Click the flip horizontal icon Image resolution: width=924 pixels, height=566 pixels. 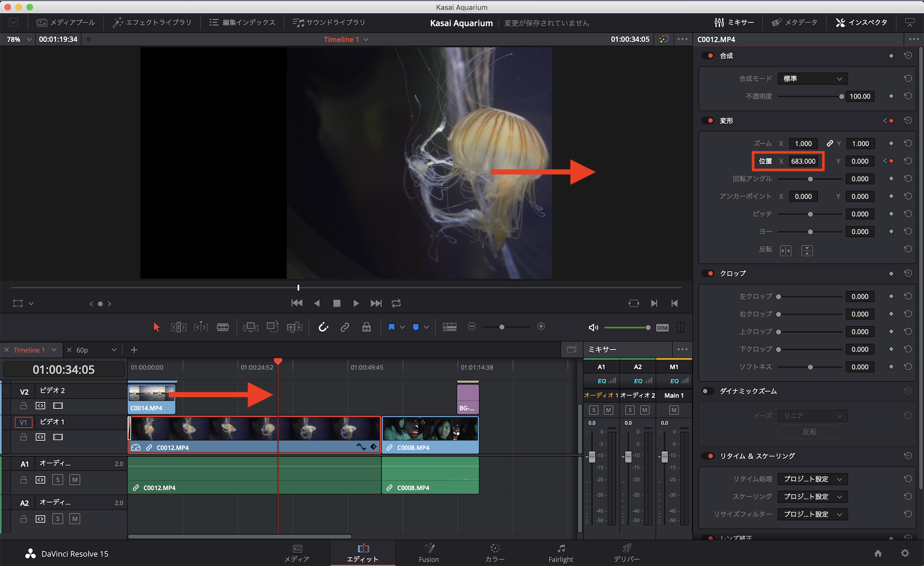coord(785,250)
